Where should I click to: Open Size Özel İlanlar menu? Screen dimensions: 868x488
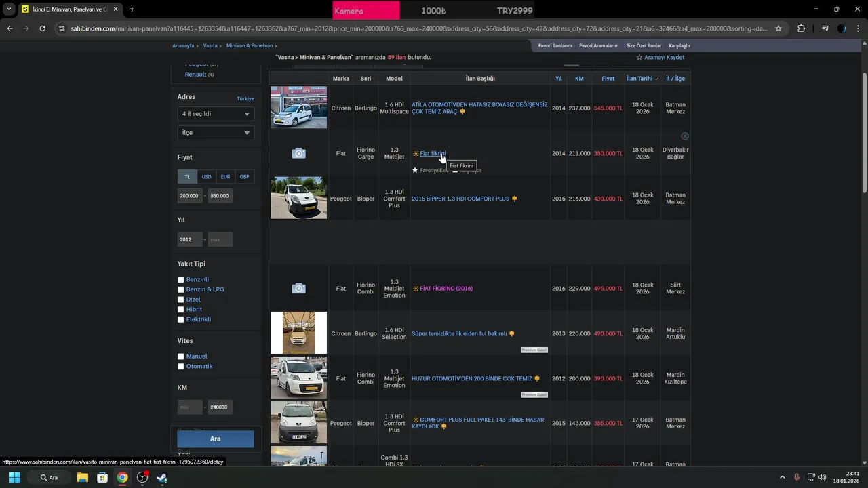click(644, 45)
